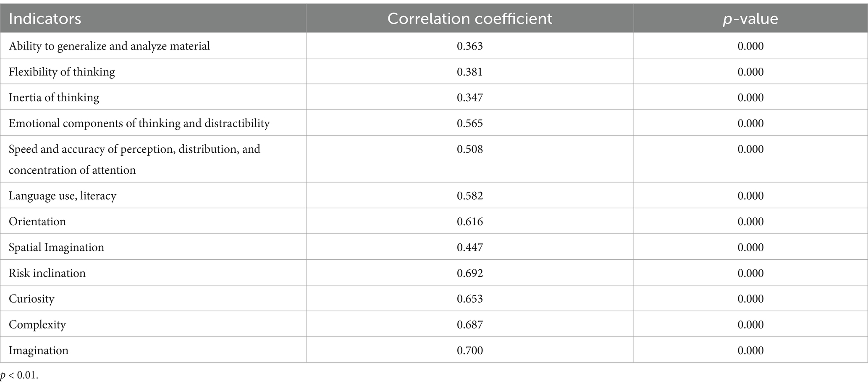
Task: Click the p-value column header
Action: [750, 19]
